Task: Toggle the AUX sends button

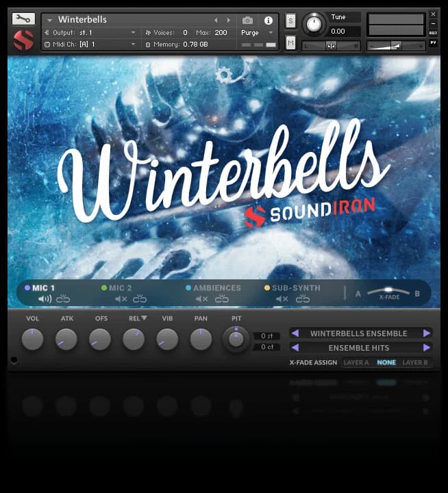Action: click(433, 33)
